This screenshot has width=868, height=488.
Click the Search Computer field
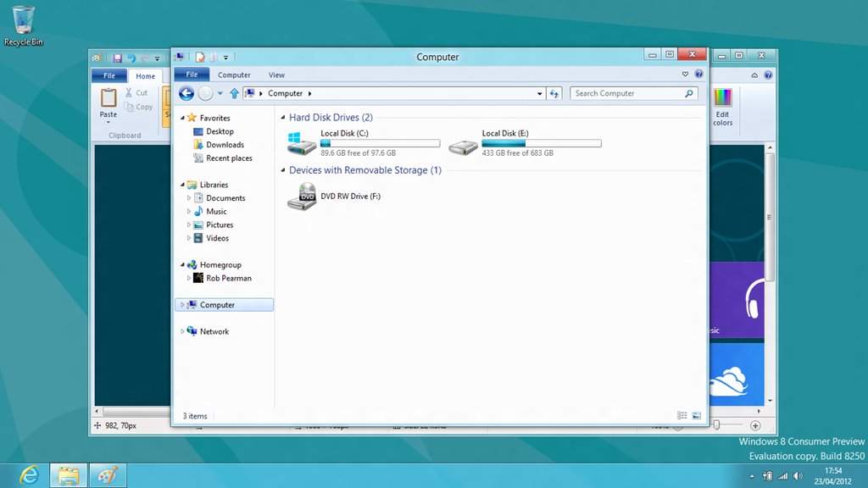pos(627,94)
